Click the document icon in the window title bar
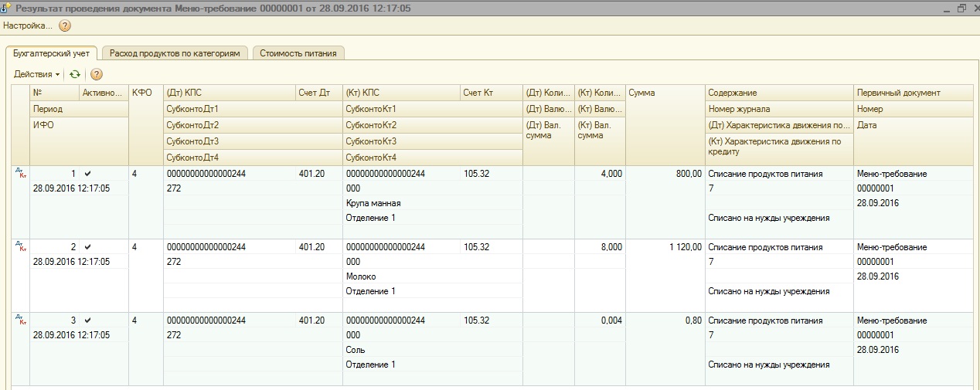The width and height of the screenshot is (980, 390). click(x=5, y=8)
